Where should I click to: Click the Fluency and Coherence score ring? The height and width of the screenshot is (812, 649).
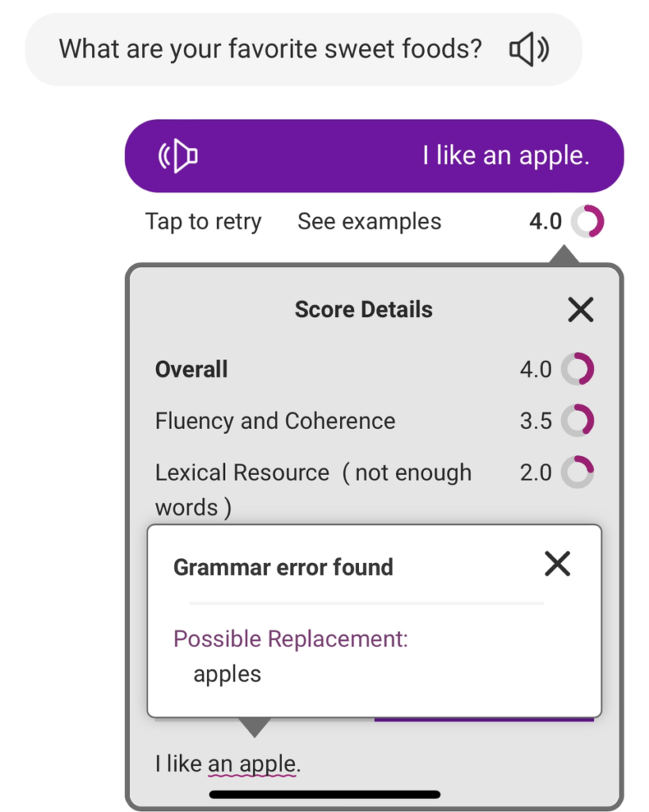tap(578, 421)
